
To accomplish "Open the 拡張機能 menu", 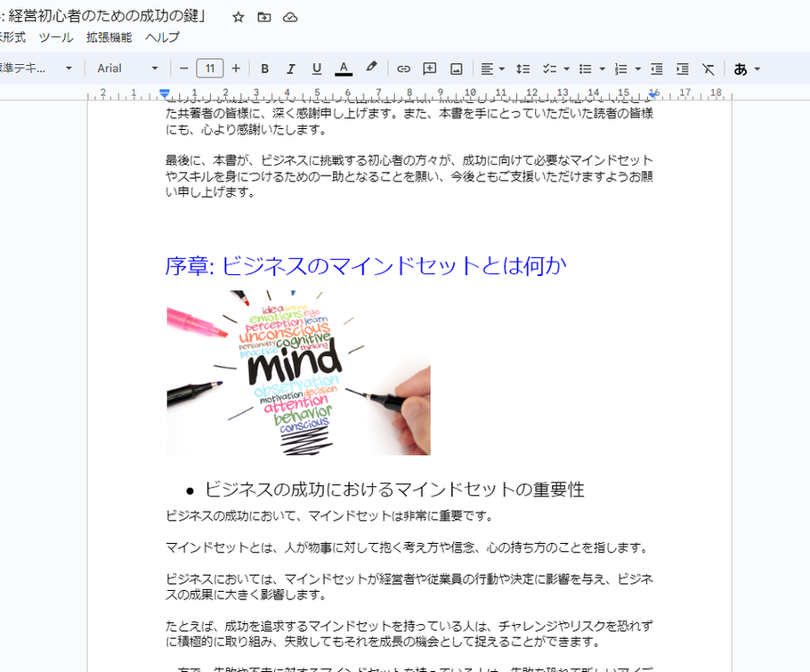I will (109, 37).
